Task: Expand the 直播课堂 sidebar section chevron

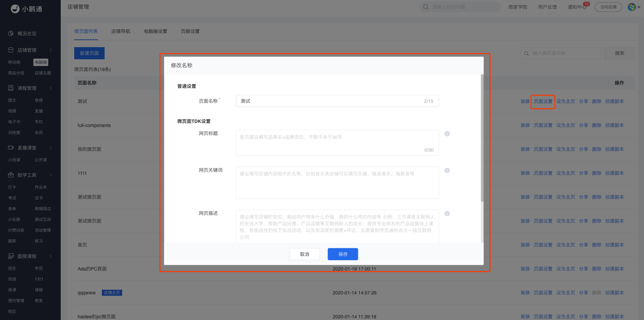Action: point(51,148)
